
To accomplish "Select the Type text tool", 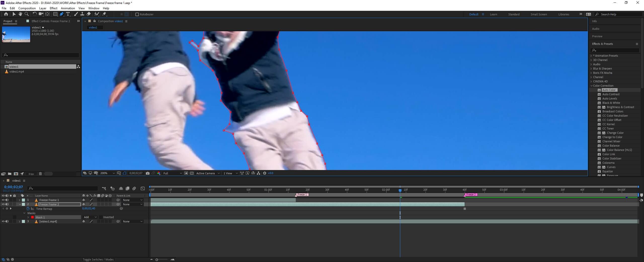I will click(x=68, y=14).
